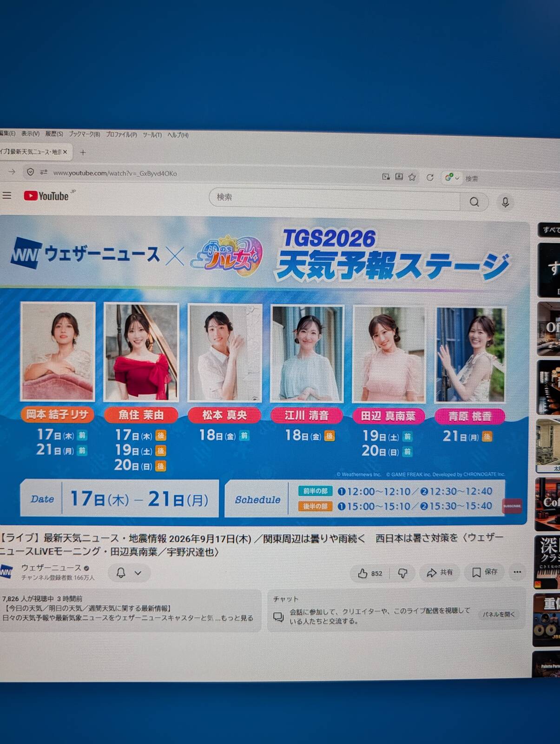Click the チャット section heading

click(x=286, y=599)
